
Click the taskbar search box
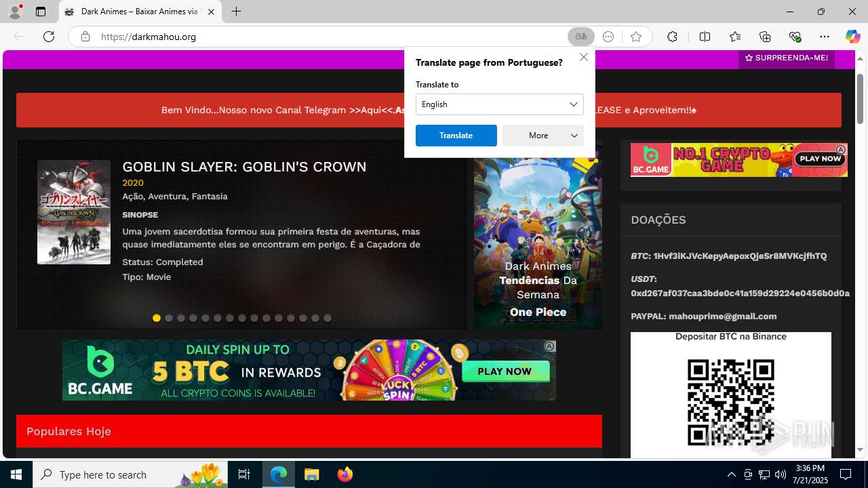click(x=130, y=474)
